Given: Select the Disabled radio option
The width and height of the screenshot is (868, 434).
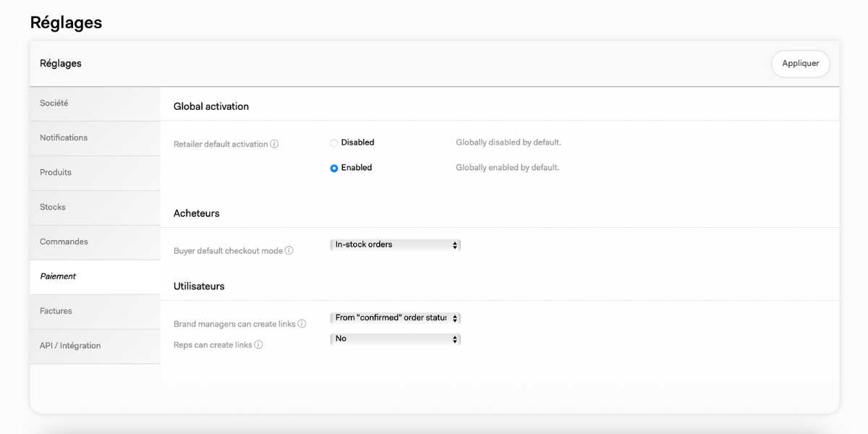Looking at the screenshot, I should click(x=334, y=143).
